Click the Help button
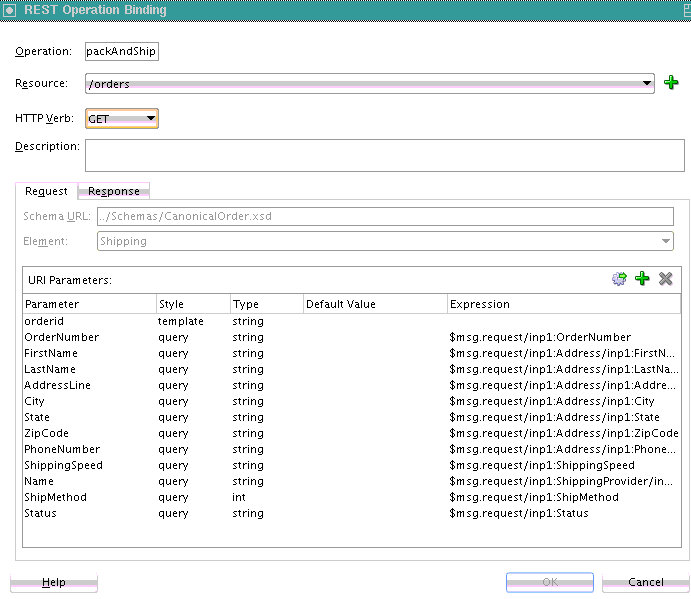 coord(54,582)
